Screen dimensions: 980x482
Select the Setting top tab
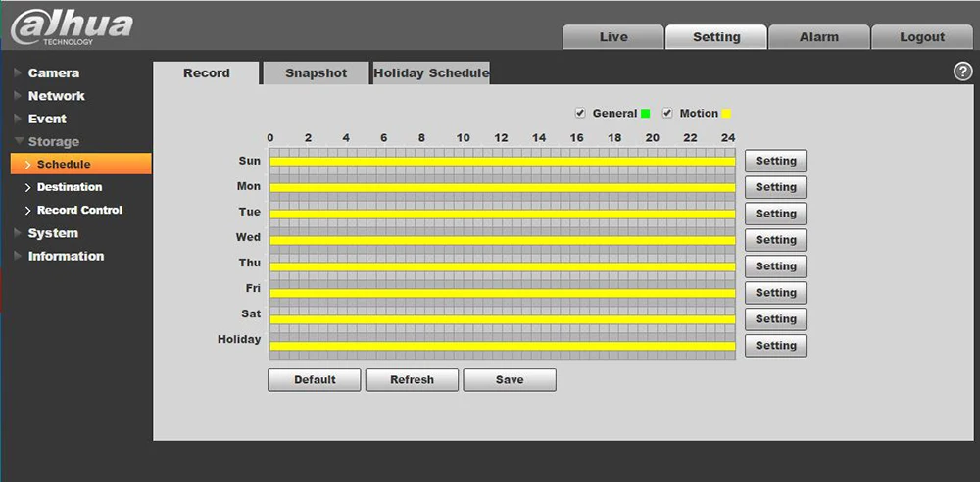[716, 37]
